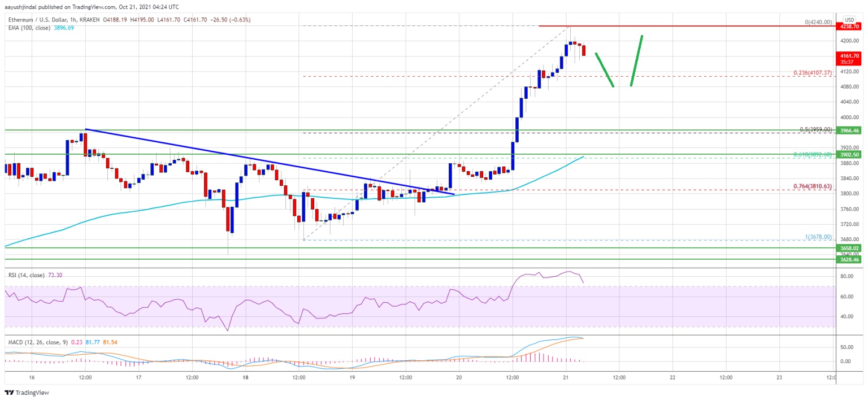Click the 4238.70 red price label
This screenshot has width=868, height=401.
[x=849, y=26]
